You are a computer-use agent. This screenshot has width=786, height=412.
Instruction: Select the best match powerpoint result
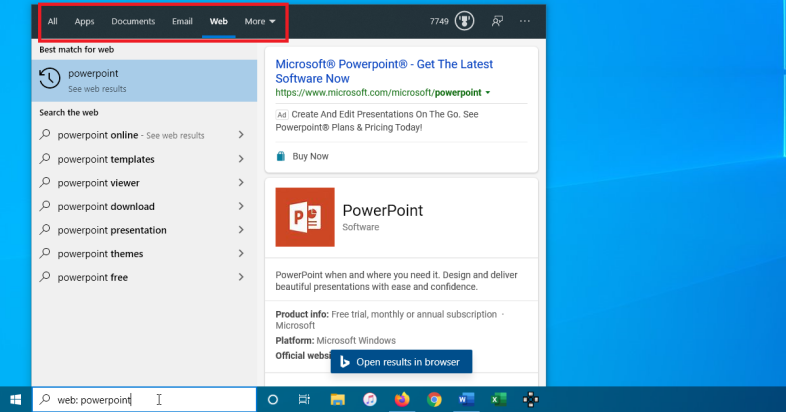144,81
